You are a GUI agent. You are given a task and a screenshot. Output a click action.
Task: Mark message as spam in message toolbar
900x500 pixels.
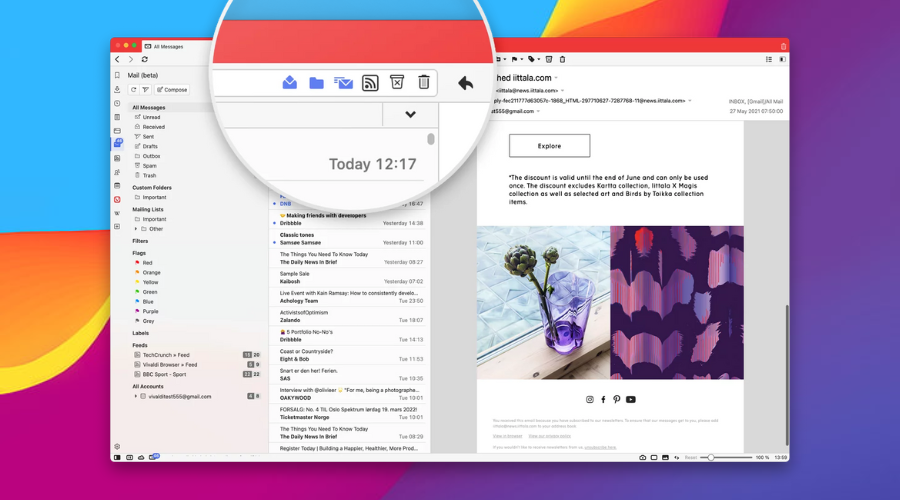pyautogui.click(x=549, y=59)
